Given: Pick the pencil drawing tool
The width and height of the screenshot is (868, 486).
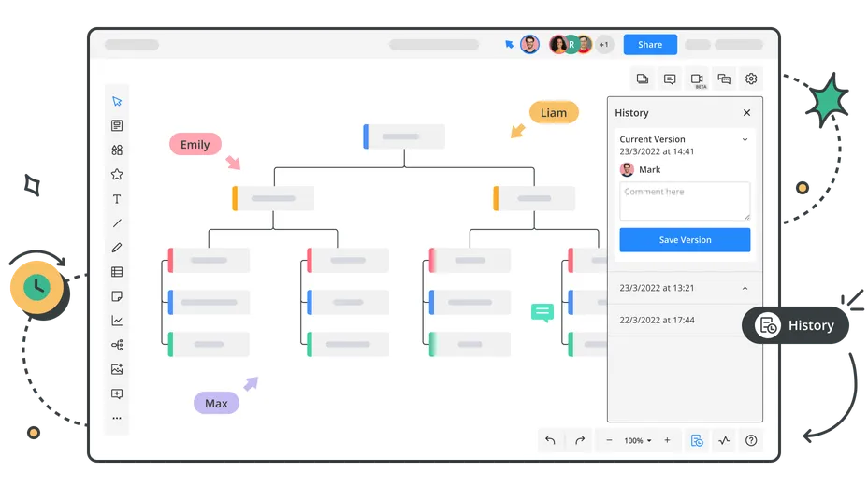Looking at the screenshot, I should click(117, 248).
